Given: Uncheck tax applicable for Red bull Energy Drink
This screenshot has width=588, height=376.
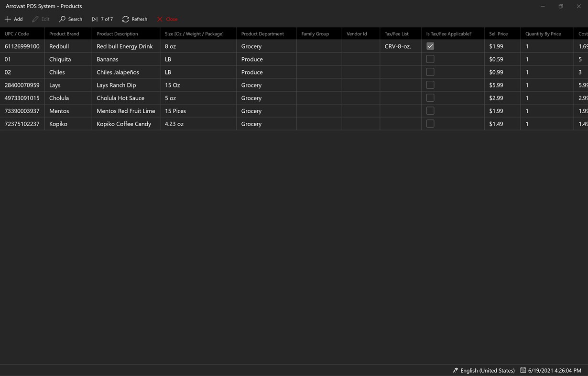Looking at the screenshot, I should 430,46.
